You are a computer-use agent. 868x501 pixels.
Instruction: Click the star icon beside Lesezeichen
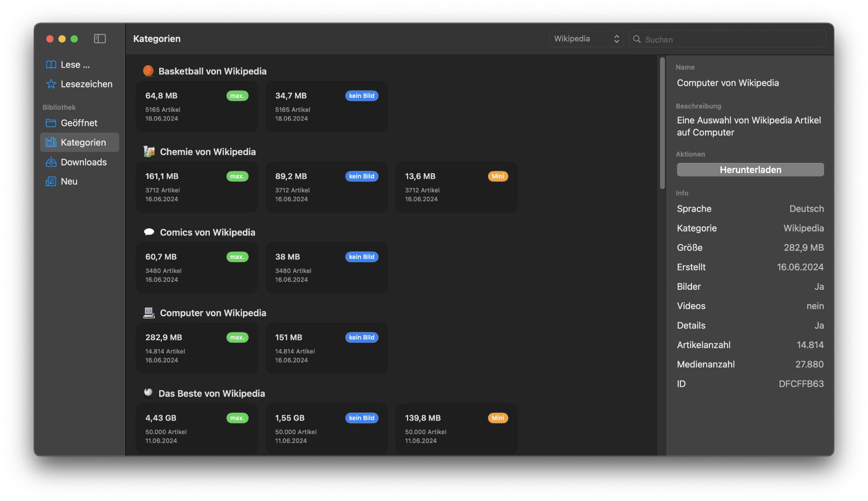[x=51, y=84]
